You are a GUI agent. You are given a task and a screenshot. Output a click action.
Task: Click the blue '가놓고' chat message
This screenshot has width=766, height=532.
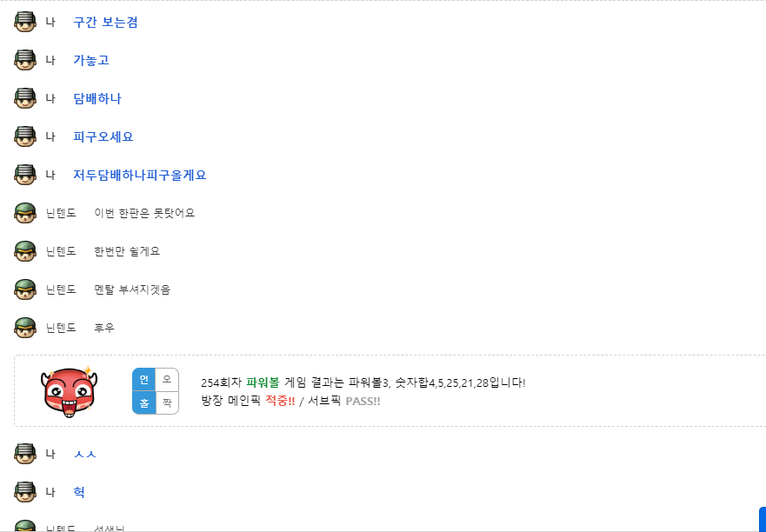click(91, 60)
